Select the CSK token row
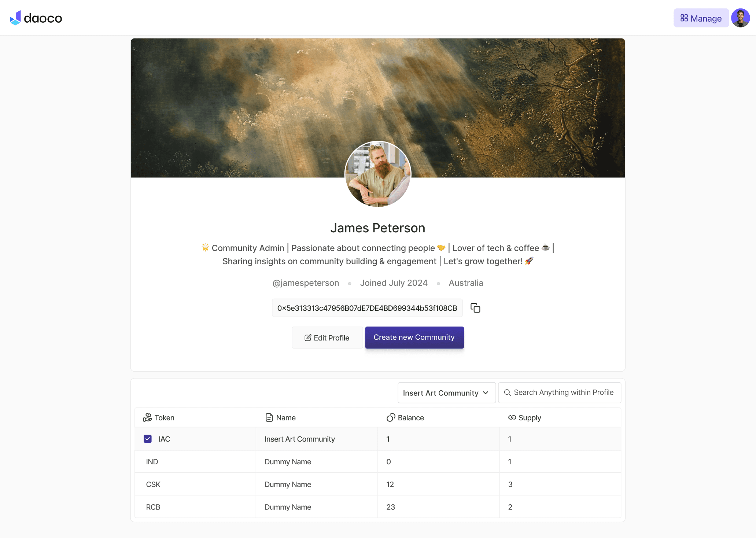The image size is (756, 538). pyautogui.click(x=377, y=484)
